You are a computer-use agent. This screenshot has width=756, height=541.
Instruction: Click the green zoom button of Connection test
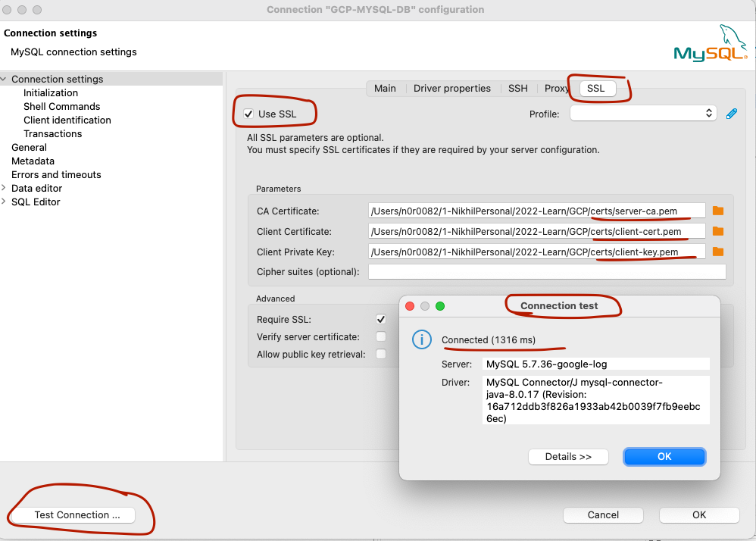click(440, 306)
